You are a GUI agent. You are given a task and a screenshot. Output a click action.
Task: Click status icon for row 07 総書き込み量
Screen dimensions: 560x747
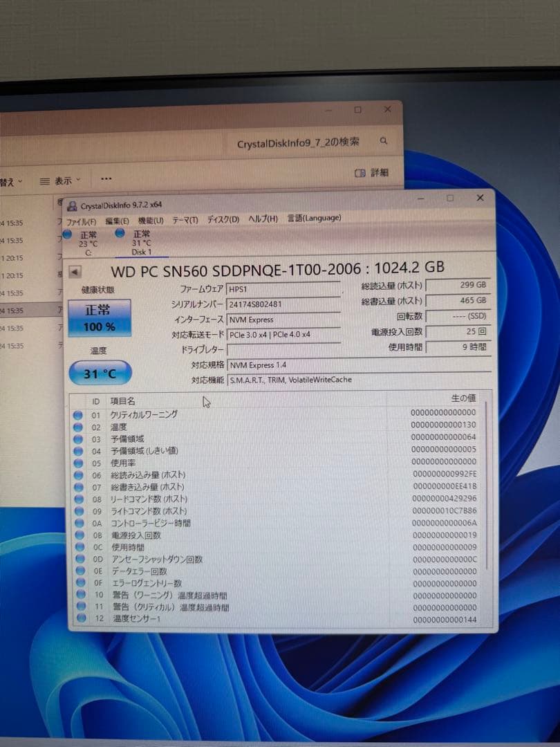pyautogui.click(x=79, y=487)
